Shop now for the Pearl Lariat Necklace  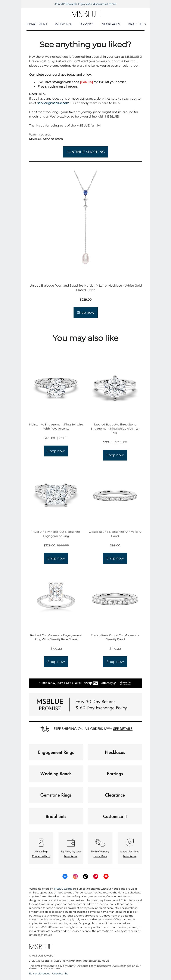(86, 312)
